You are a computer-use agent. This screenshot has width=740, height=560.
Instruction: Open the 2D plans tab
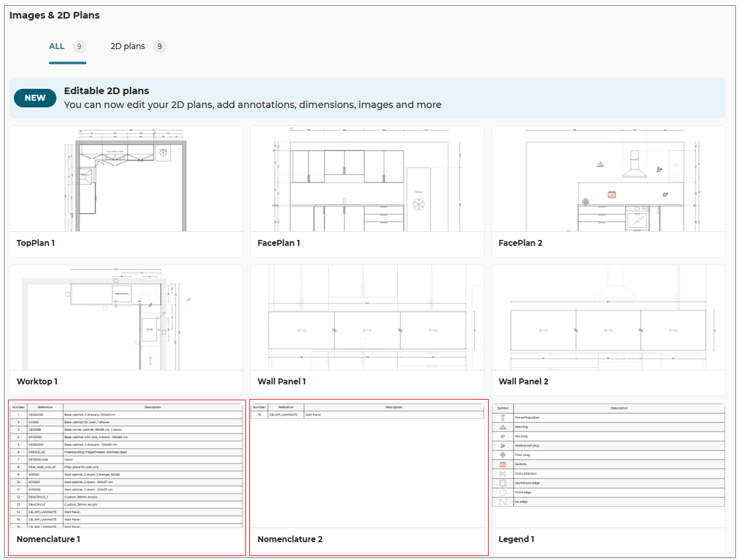127,46
